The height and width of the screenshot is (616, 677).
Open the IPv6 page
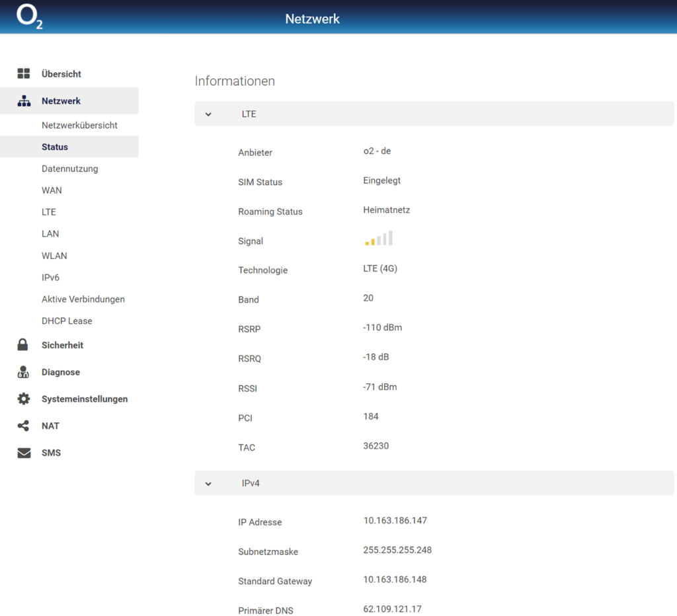(50, 278)
